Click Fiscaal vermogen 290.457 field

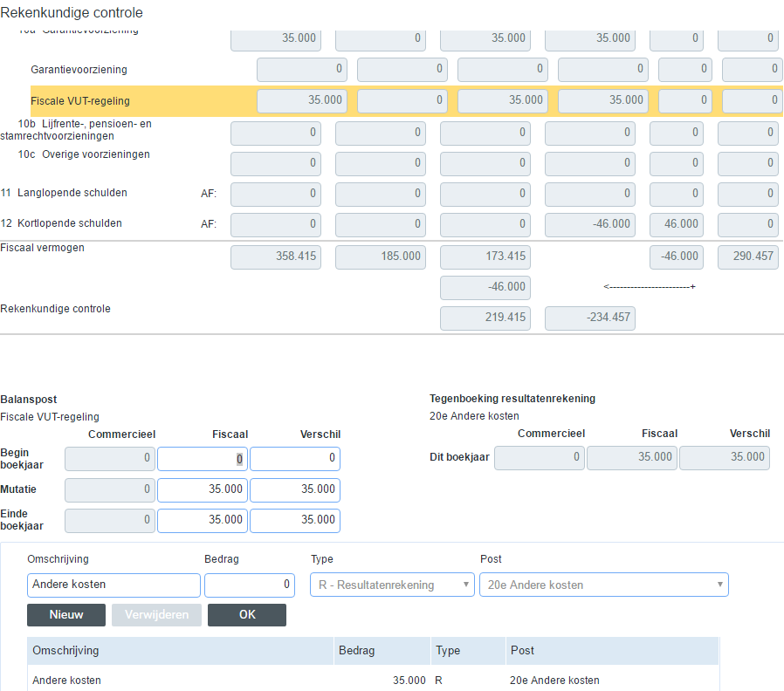tap(748, 257)
